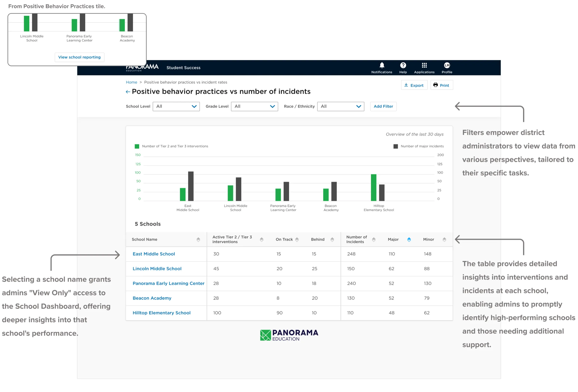Click Panorama Early Learning Center incidents 240
Screen dimensions: 578x392
(x=351, y=283)
